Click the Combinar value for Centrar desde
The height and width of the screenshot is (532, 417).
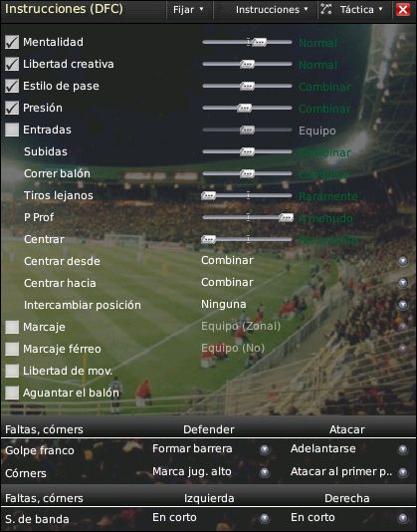[227, 260]
